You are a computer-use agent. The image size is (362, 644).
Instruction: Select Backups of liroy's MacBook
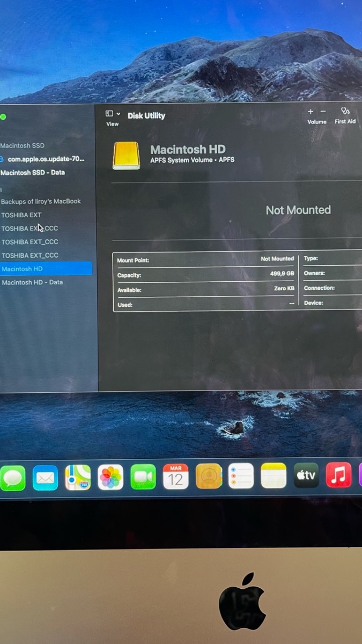[x=41, y=201]
